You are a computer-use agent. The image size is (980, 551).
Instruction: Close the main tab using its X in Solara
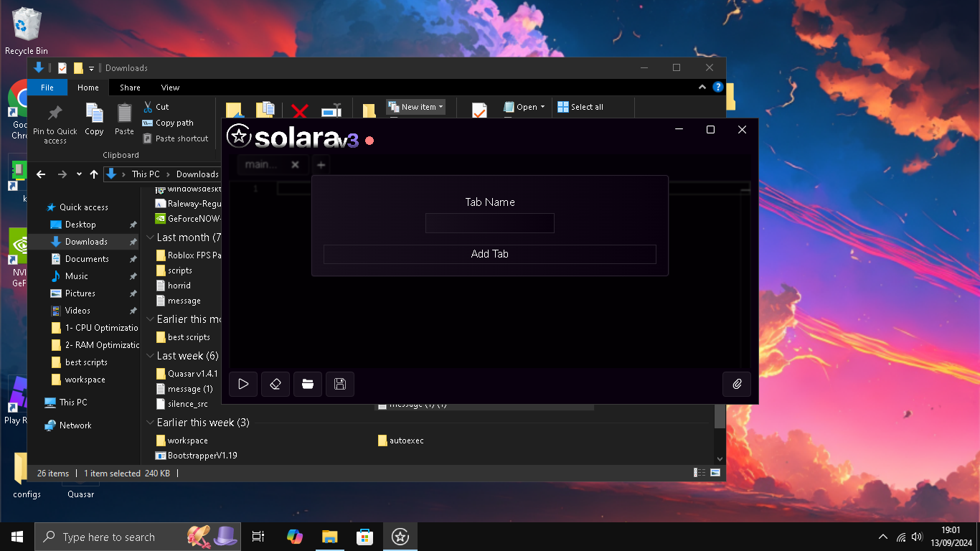(x=295, y=165)
